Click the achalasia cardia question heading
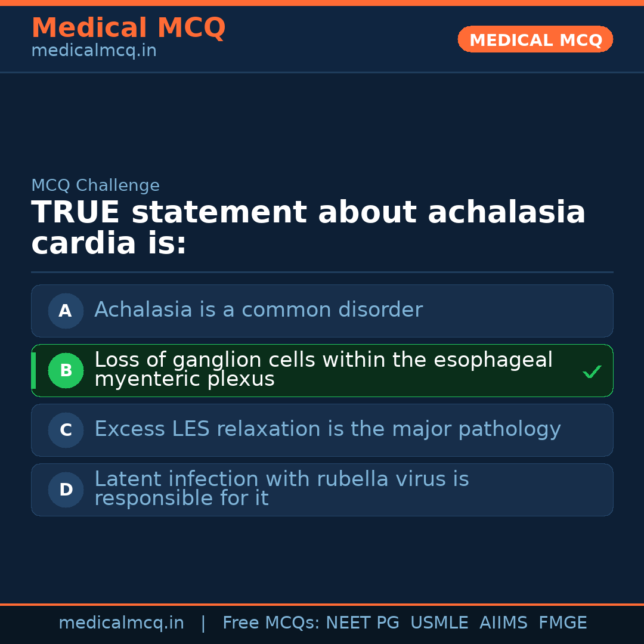The width and height of the screenshot is (644, 644). point(308,228)
